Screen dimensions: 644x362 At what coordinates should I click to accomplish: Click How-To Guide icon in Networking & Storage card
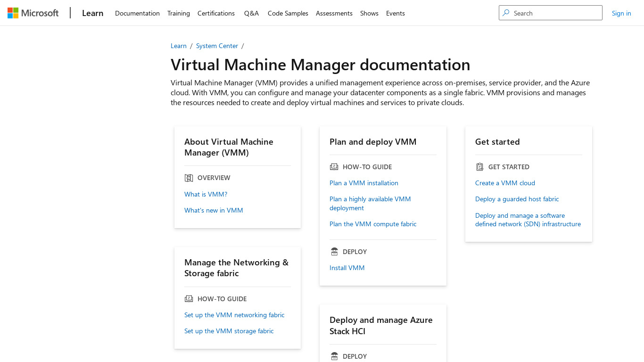[x=189, y=299]
